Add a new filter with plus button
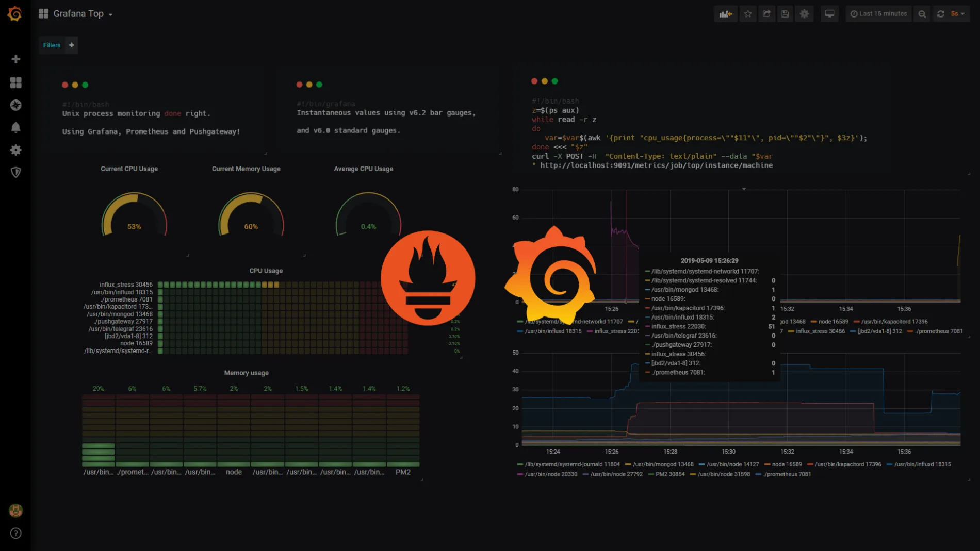980x551 pixels. pyautogui.click(x=72, y=45)
